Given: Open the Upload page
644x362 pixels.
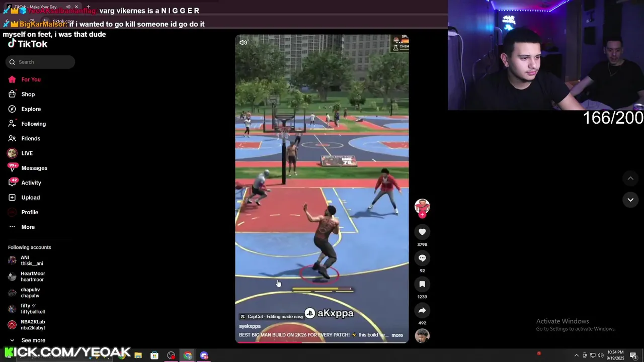Looking at the screenshot, I should pos(24,198).
